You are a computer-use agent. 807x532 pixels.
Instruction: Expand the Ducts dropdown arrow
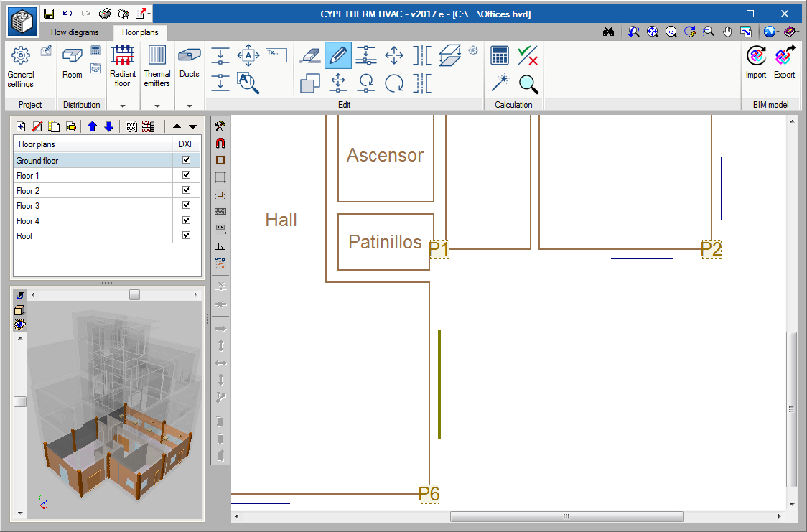pos(190,106)
